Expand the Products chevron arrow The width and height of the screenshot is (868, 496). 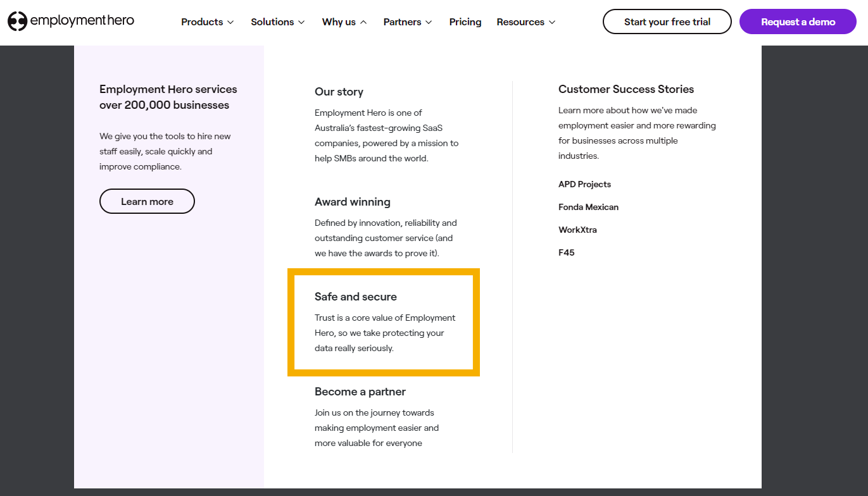(x=230, y=22)
